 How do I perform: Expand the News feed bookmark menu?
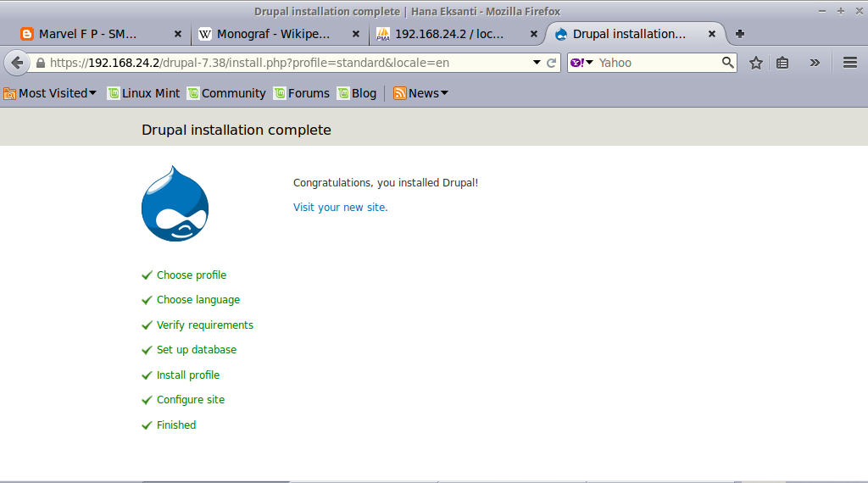(420, 93)
